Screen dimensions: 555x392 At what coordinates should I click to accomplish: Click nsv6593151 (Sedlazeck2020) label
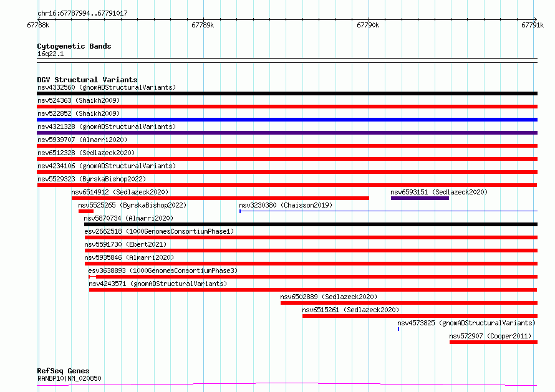[439, 192]
